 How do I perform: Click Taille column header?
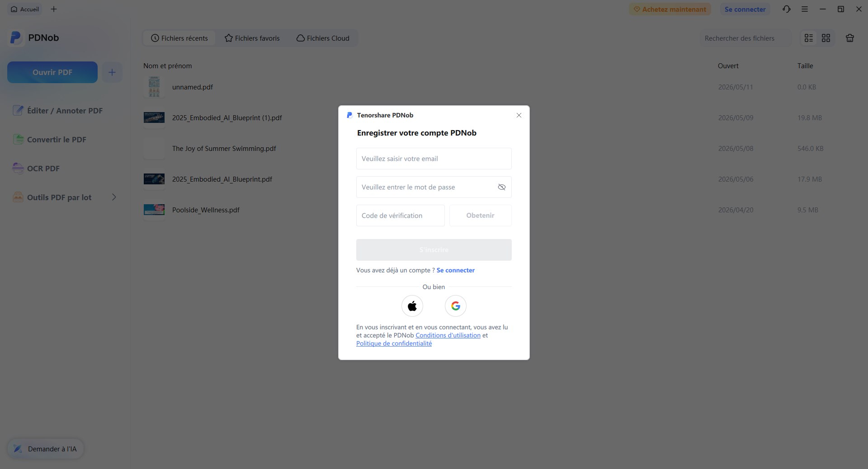805,66
